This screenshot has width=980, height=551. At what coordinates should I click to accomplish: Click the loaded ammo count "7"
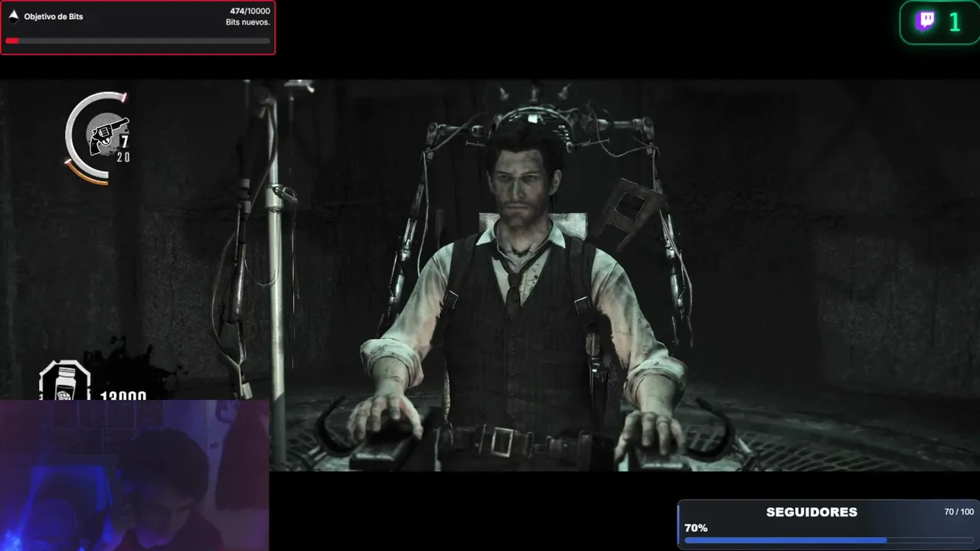124,142
